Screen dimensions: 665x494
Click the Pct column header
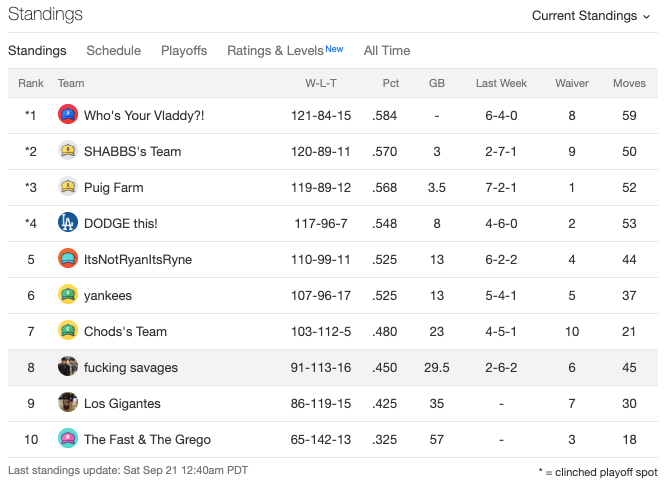[390, 83]
